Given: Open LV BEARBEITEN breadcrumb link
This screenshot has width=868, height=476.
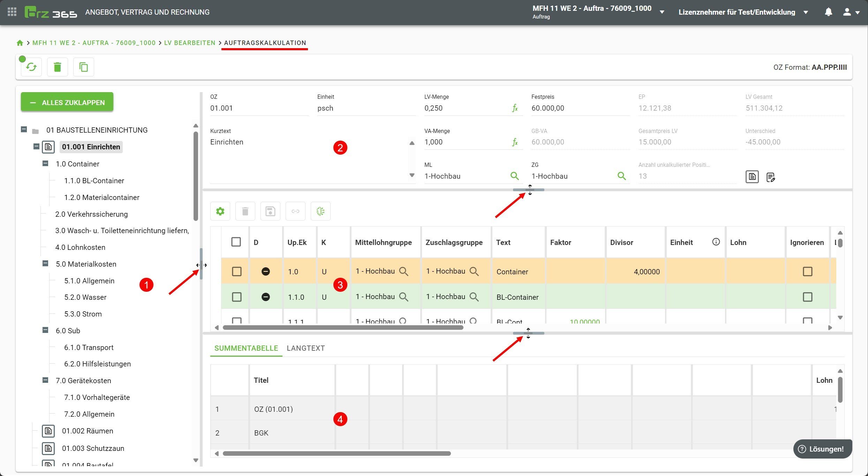Looking at the screenshot, I should pos(190,43).
